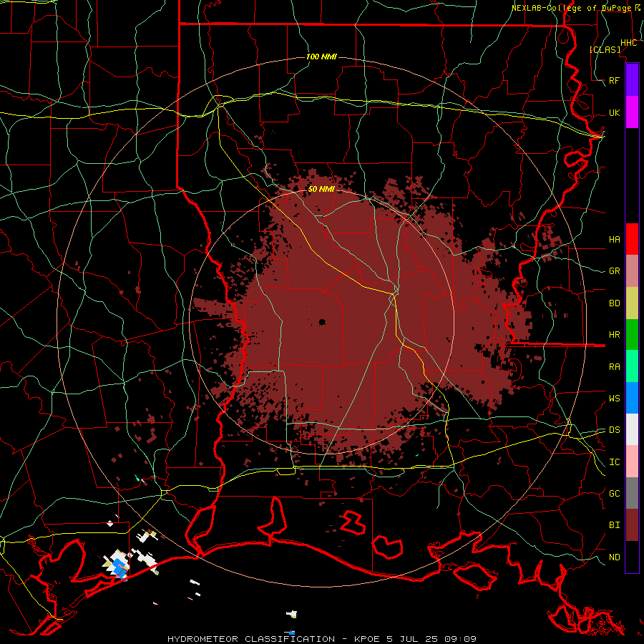Click the BI legend label

(x=615, y=525)
